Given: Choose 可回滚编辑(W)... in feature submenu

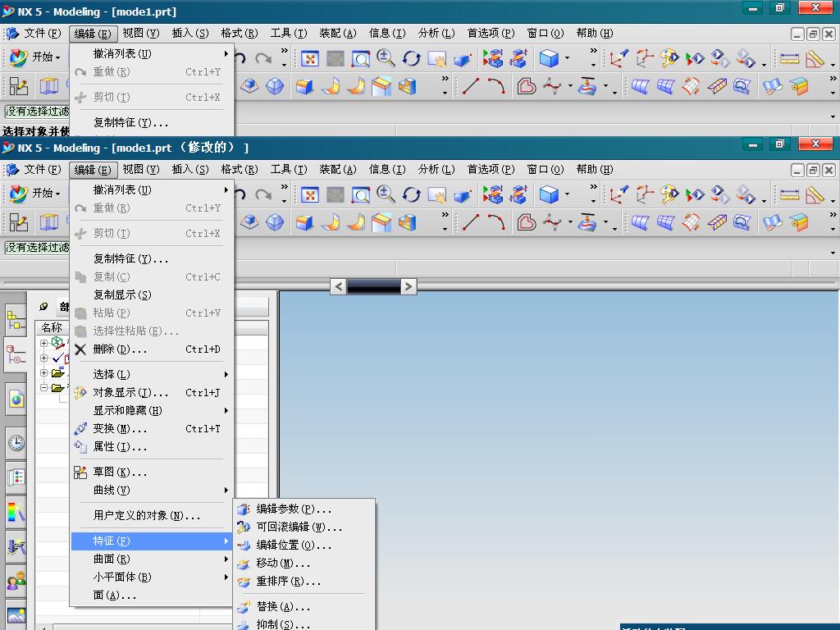Looking at the screenshot, I should 304,527.
